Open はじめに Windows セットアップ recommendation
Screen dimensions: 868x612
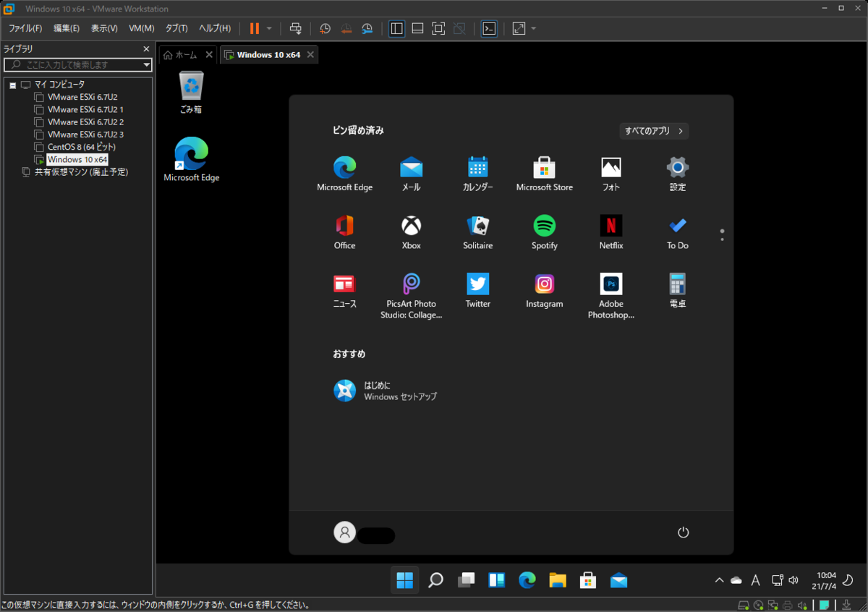tap(386, 391)
